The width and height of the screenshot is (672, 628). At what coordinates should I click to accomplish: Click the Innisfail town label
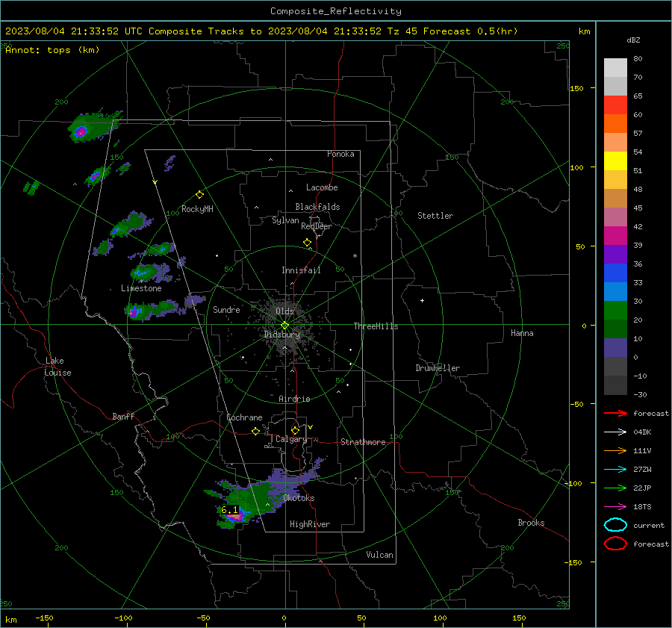(301, 270)
